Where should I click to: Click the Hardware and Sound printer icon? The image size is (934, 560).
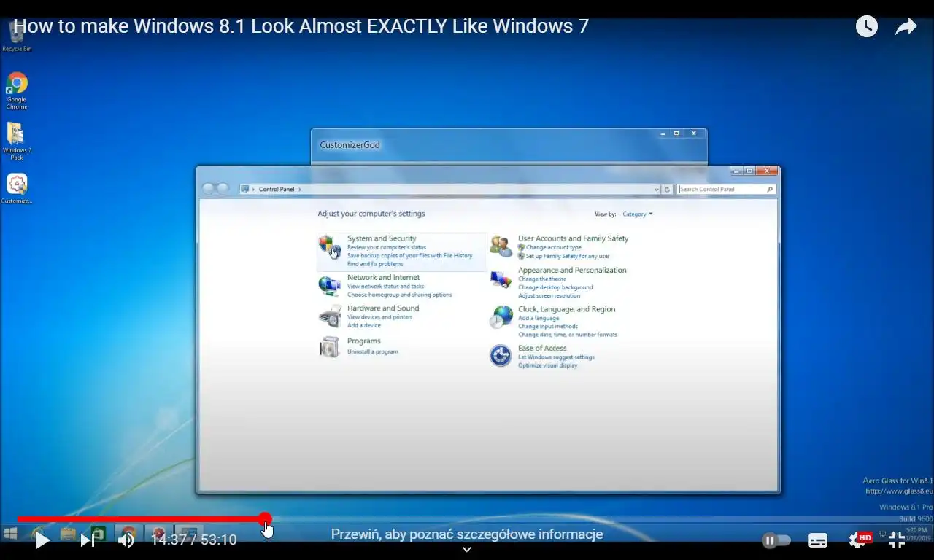point(330,316)
